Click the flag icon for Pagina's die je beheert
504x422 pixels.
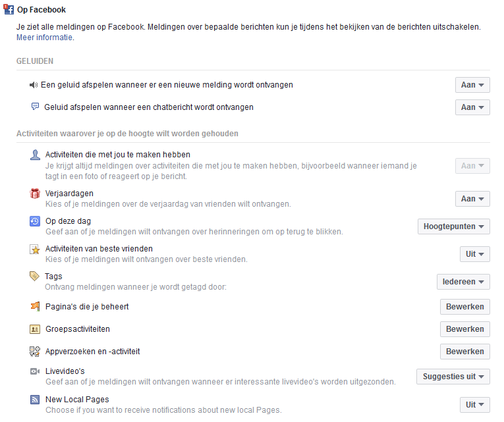(35, 306)
